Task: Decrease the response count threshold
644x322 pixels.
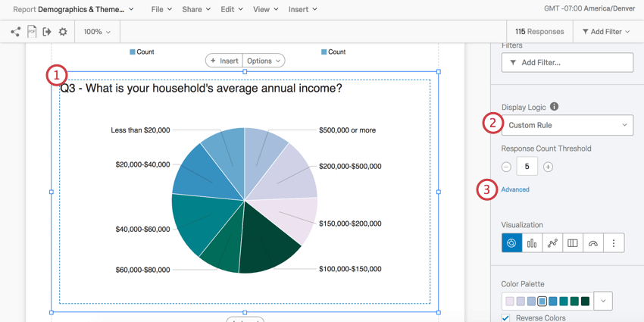Action: coord(506,167)
